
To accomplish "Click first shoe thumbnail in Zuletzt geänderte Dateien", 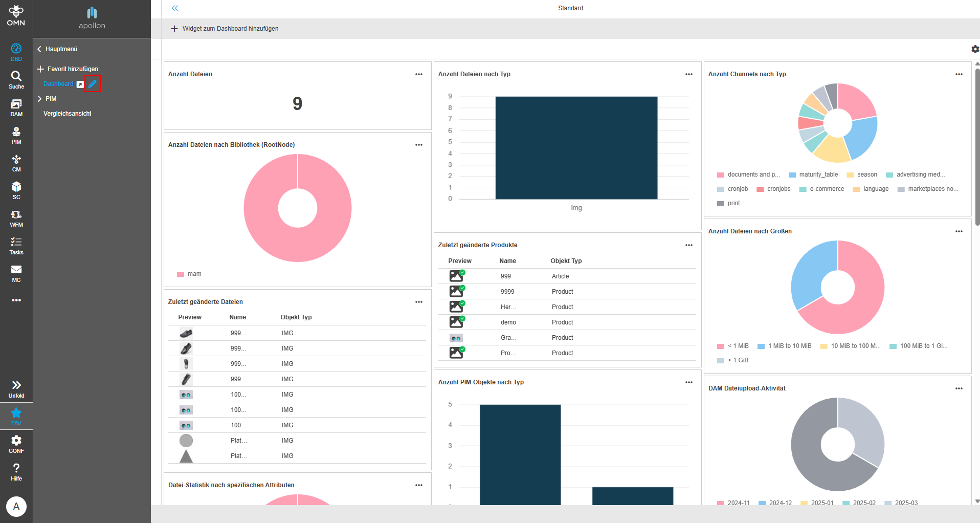I will pyautogui.click(x=186, y=333).
